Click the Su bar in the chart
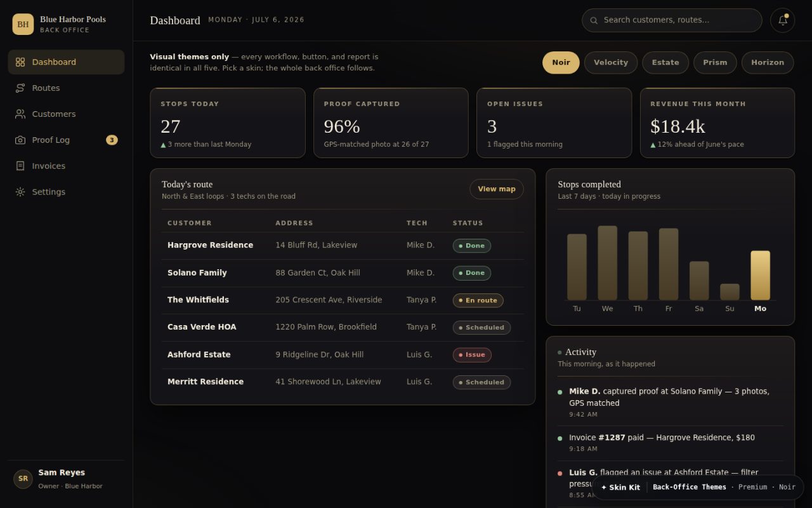 pyautogui.click(x=730, y=292)
